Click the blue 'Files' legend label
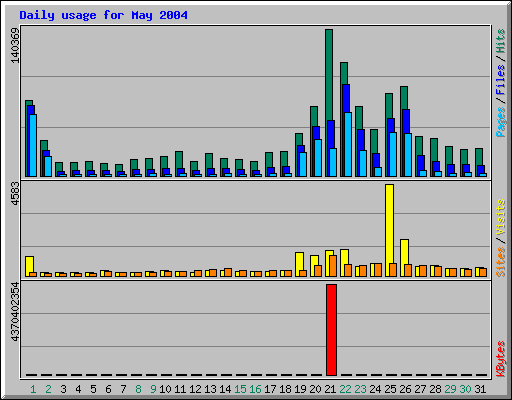This screenshot has width=512, height=400. point(500,79)
